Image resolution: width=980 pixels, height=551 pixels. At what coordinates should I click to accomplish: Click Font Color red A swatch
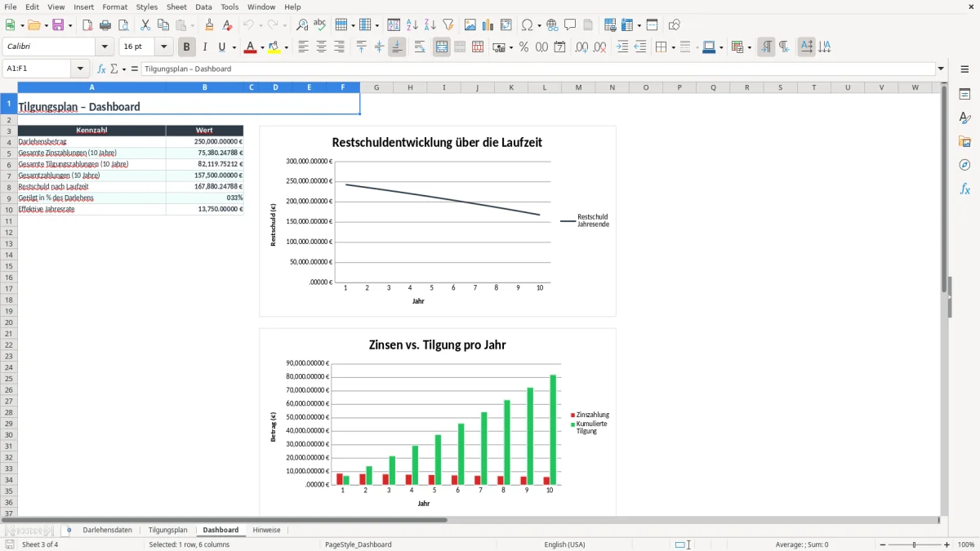coord(250,47)
